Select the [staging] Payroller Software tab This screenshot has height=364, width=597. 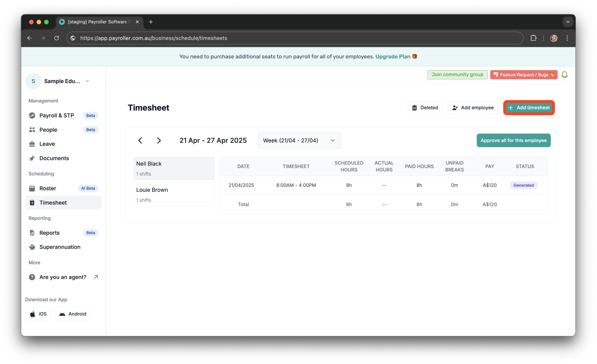point(100,22)
